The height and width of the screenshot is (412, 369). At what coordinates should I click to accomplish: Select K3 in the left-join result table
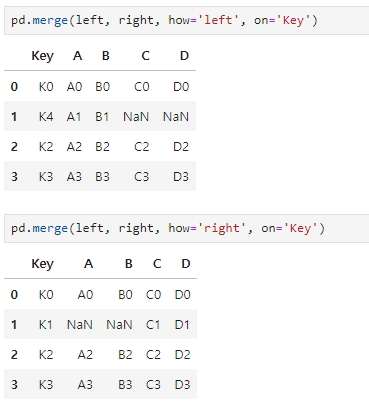46,177
